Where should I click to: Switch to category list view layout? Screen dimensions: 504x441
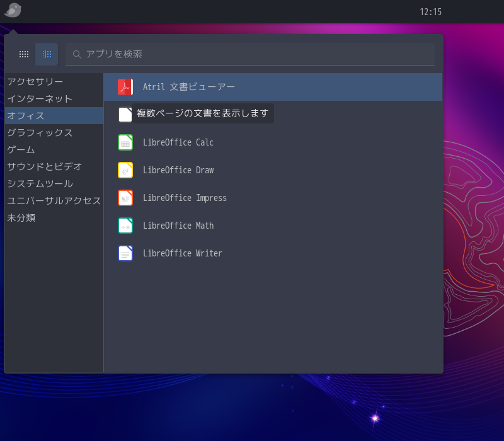[47, 54]
